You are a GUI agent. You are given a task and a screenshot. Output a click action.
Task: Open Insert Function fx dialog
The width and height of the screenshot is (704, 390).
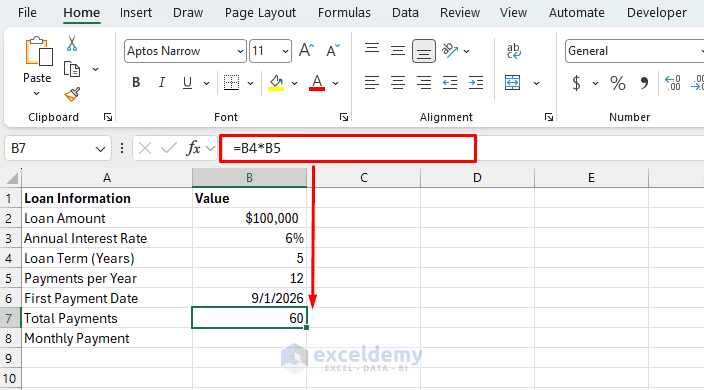193,148
